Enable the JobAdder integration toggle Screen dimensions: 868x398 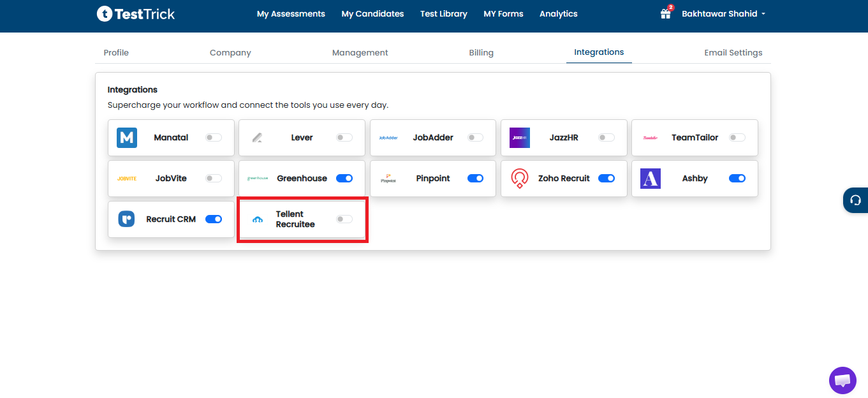coord(475,138)
